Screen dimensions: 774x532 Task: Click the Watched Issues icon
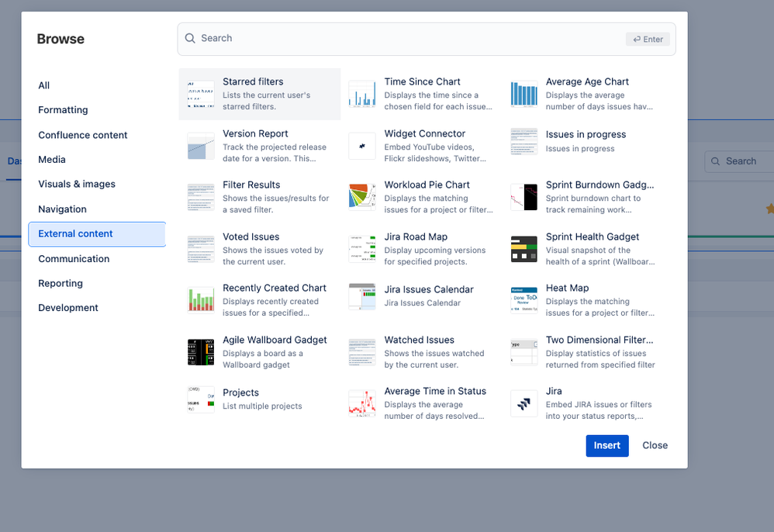[362, 352]
